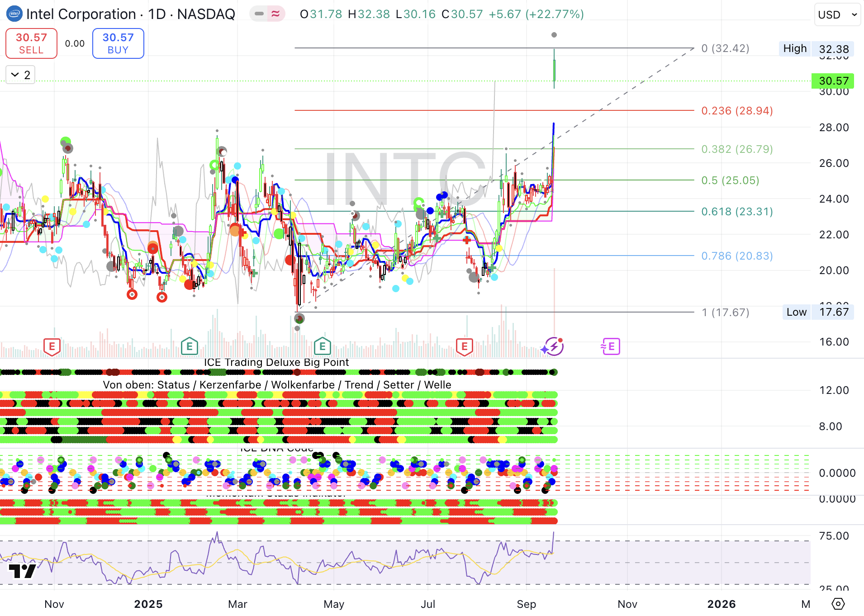Click the green 30.57 current price label
864x616 pixels.
pyautogui.click(x=833, y=81)
